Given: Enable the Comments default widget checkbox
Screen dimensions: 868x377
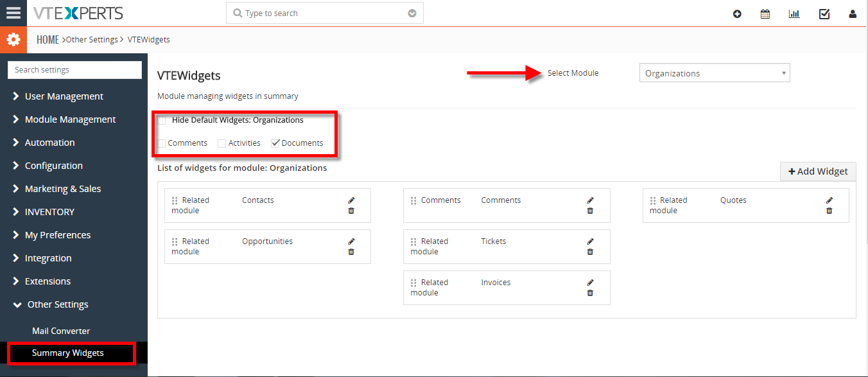Looking at the screenshot, I should click(x=162, y=143).
